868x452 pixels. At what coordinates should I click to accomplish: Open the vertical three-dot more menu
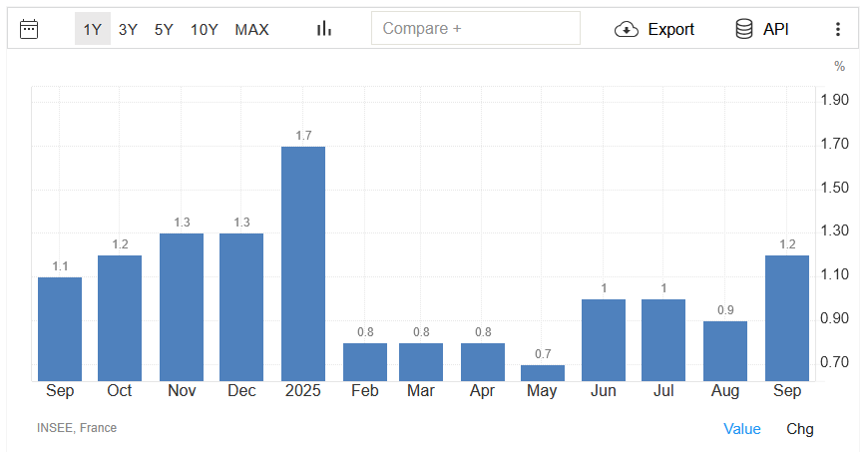tap(837, 29)
